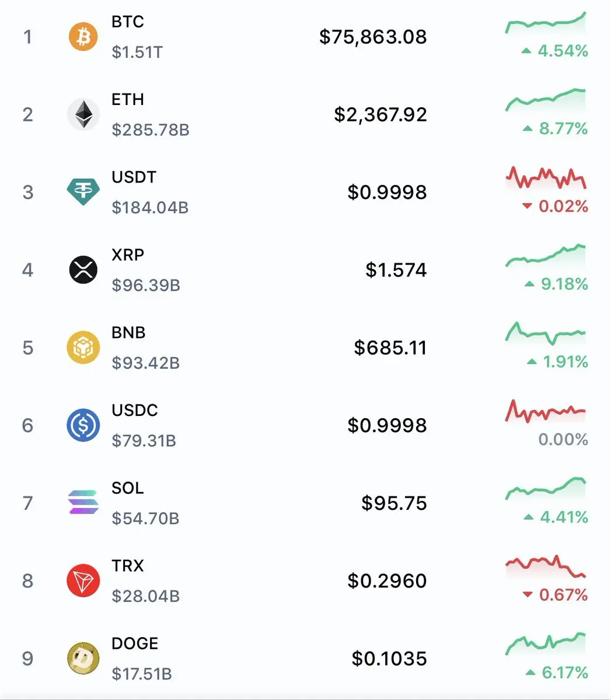The image size is (611, 700).
Task: Open the TRON red icon
Action: [83, 580]
